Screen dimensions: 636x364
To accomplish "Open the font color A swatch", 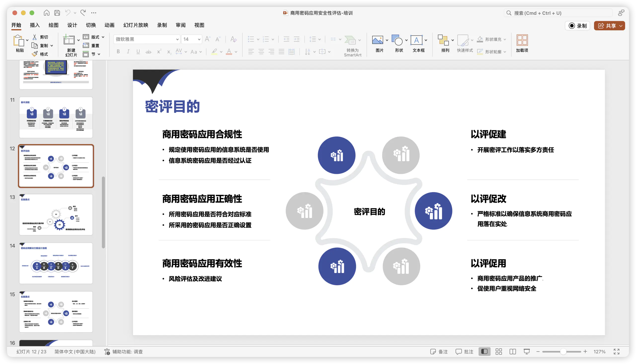I will click(229, 52).
